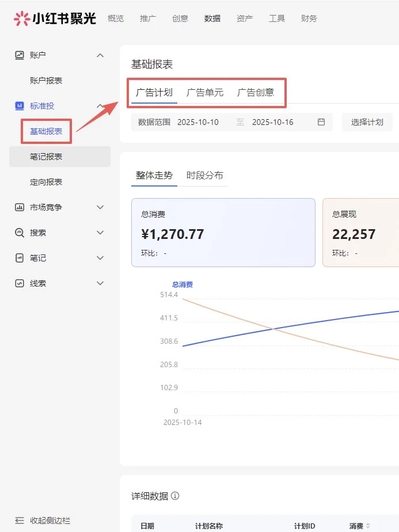Click the 市场竞争 bar chart icon
Viewport: 399px width, 532px height.
20,207
